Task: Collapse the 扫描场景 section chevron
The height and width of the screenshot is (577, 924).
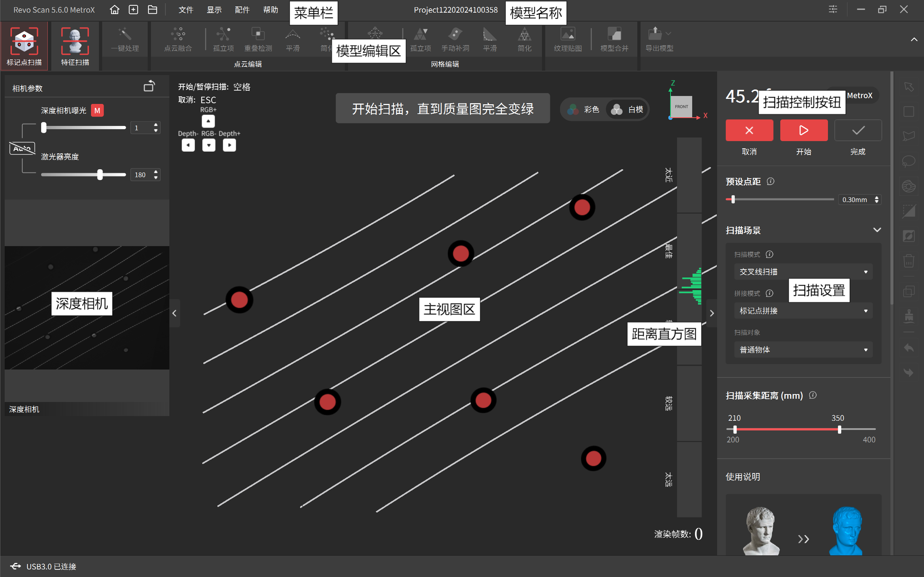Action: (x=877, y=230)
